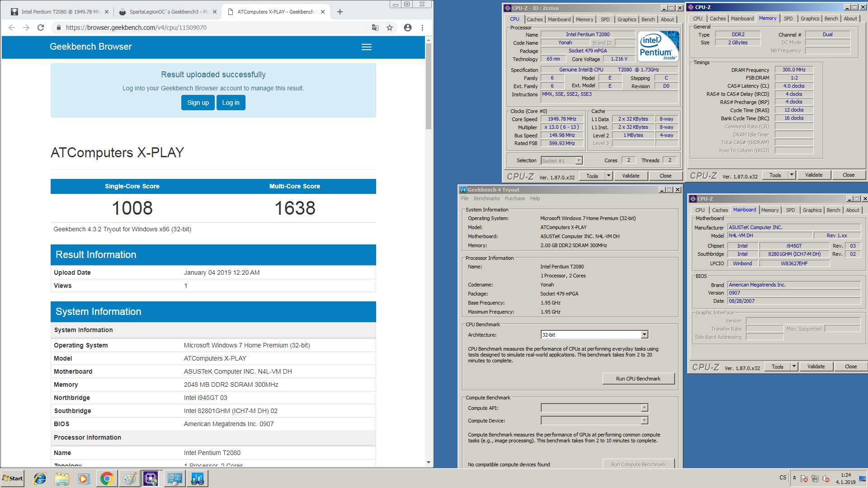This screenshot has height=488, width=868.
Task: Open Benchmarks menu in Geekbench 4
Action: coord(487,198)
